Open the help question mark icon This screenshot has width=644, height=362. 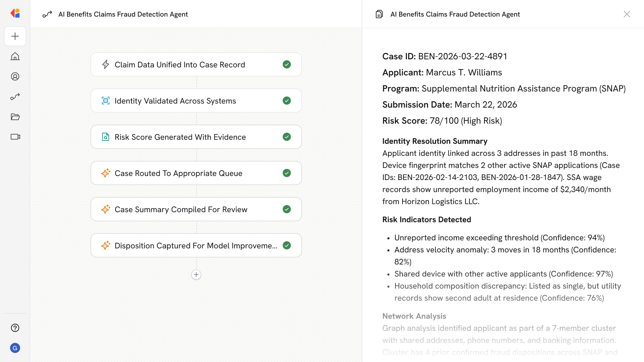click(15, 328)
